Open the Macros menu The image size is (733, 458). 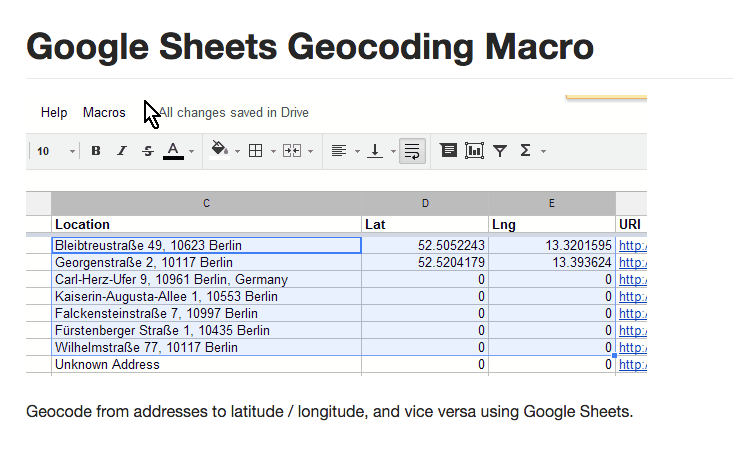[x=104, y=113]
